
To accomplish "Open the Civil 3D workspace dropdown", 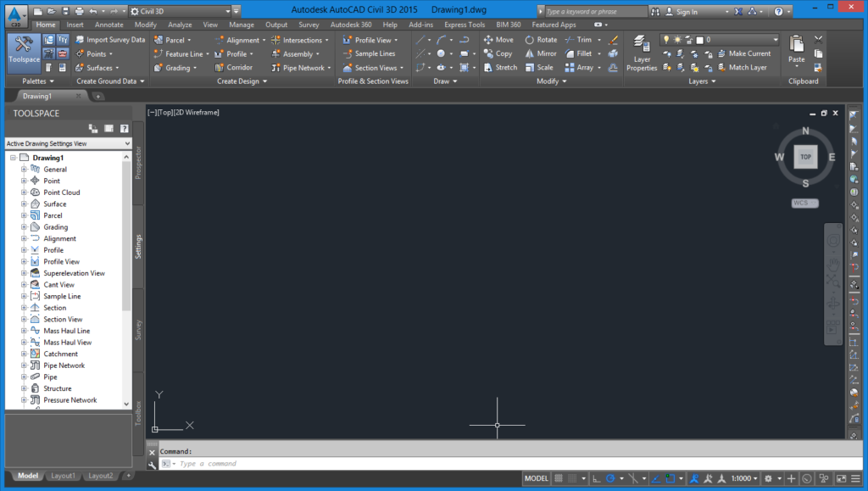I will 180,12.
